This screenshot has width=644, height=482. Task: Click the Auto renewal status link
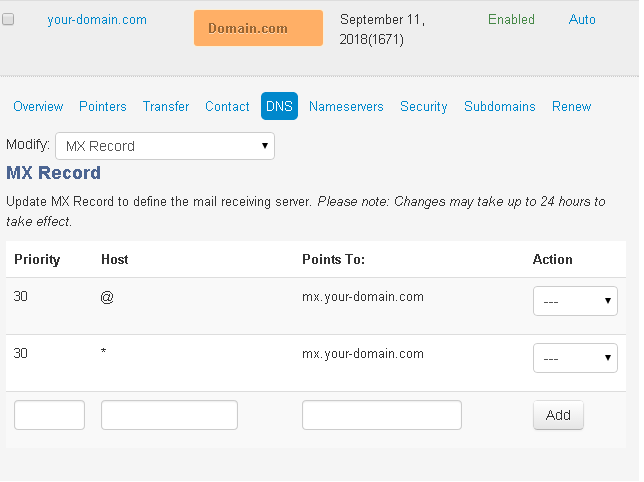582,20
